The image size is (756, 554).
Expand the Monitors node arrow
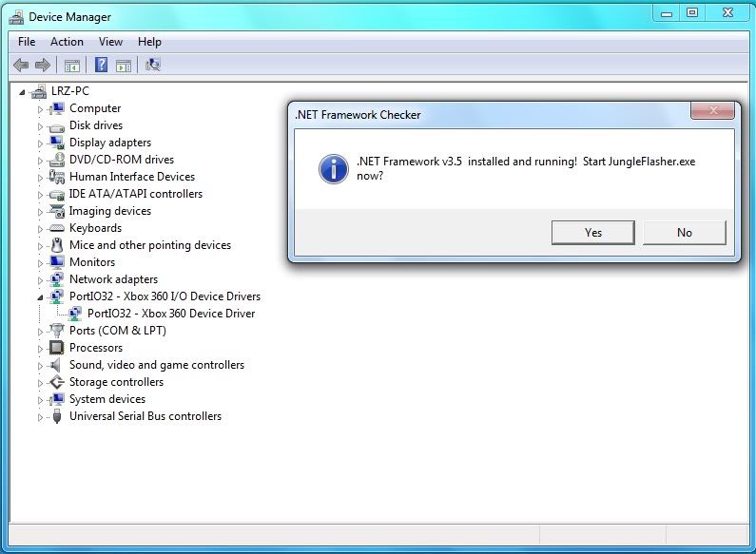[41, 263]
